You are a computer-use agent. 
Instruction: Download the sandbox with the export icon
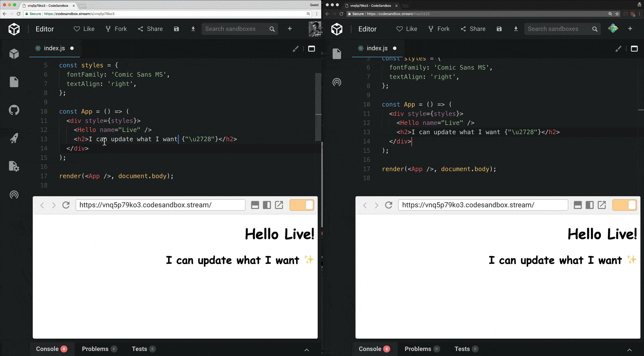point(193,29)
